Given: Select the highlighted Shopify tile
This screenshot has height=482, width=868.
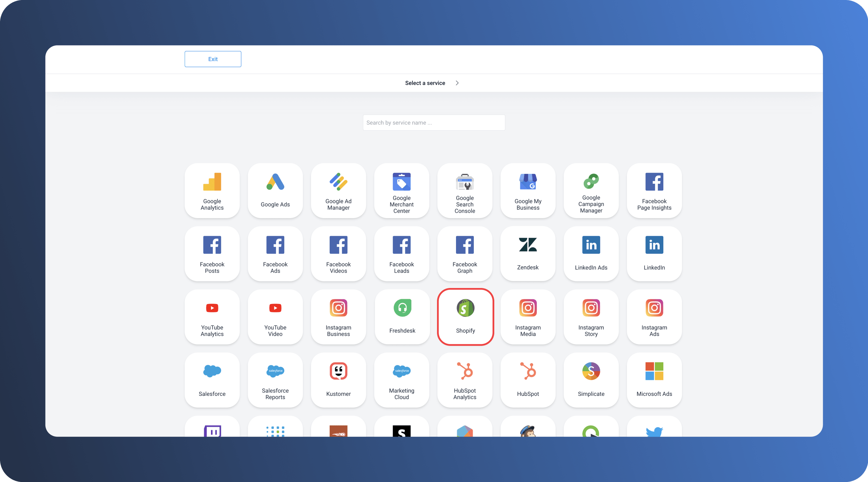Looking at the screenshot, I should pos(465,317).
